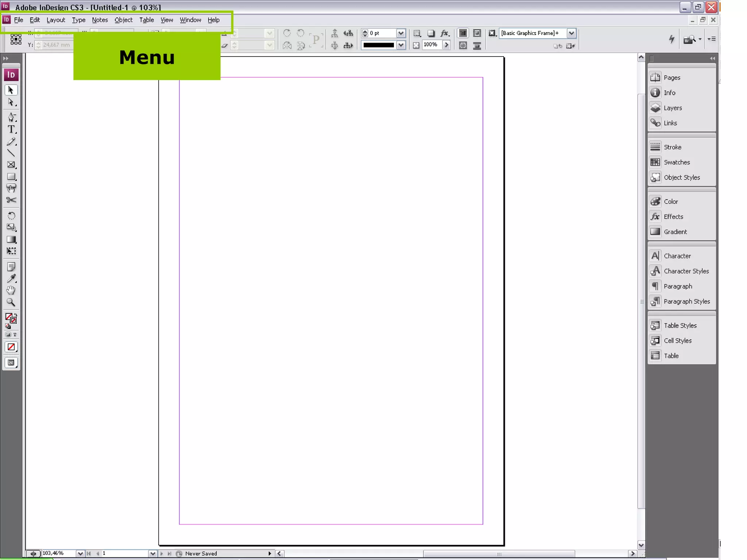Click the reference point locator
Image resolution: width=747 pixels, height=560 pixels.
pos(16,39)
